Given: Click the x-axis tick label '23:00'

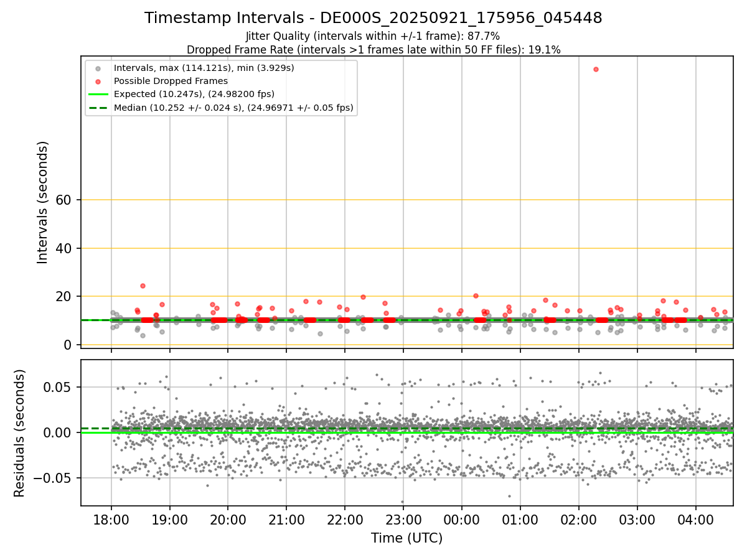Looking at the screenshot, I should click(403, 519).
